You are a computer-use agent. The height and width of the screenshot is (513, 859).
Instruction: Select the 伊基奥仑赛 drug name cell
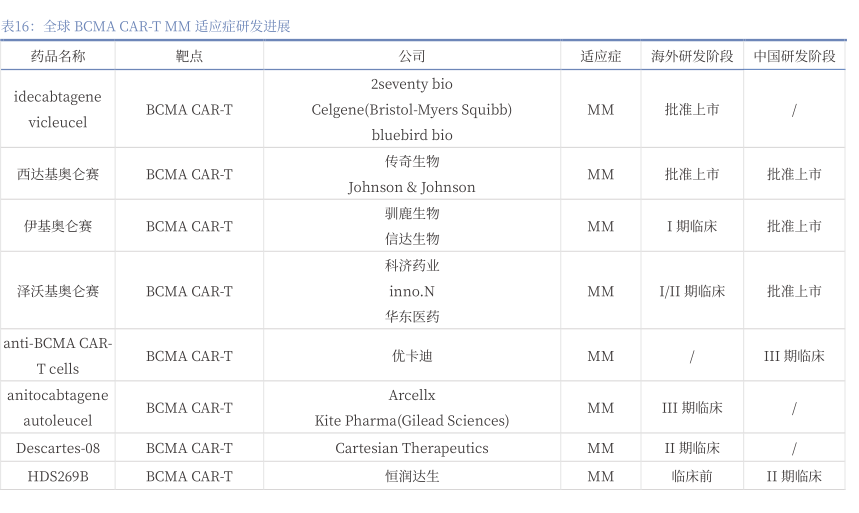coord(58,226)
